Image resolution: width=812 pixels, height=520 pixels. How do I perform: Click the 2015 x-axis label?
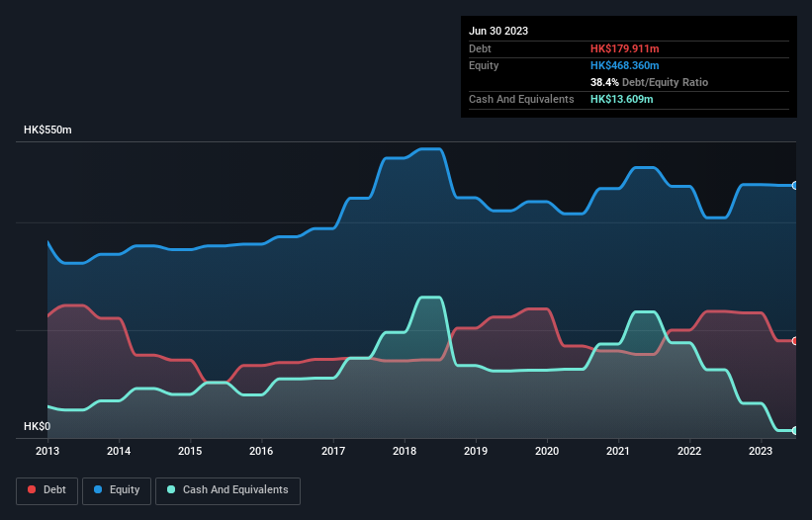coord(190,451)
